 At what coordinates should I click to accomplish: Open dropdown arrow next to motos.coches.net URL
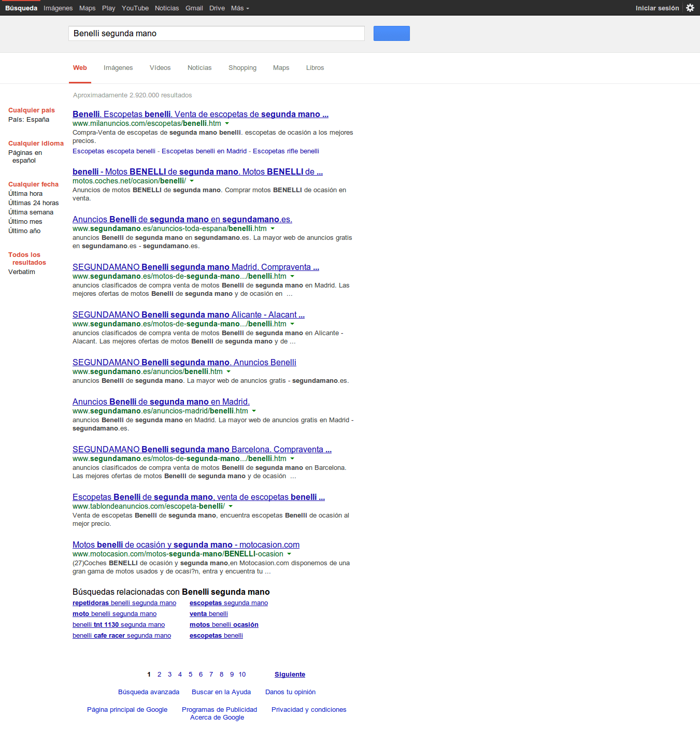(x=192, y=181)
